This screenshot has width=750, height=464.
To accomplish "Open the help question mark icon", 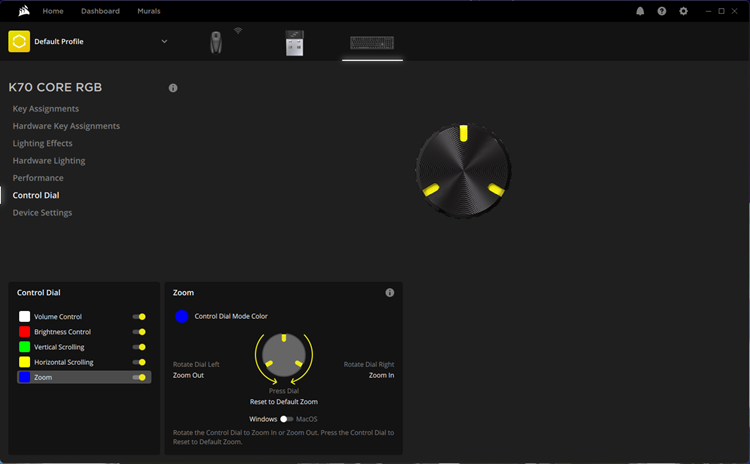I will tap(662, 11).
